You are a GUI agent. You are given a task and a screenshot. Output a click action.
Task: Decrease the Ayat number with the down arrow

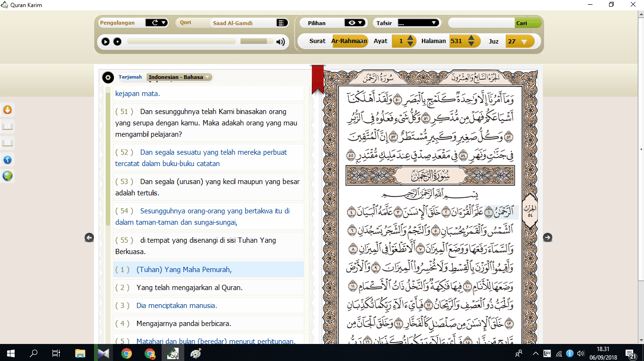410,44
